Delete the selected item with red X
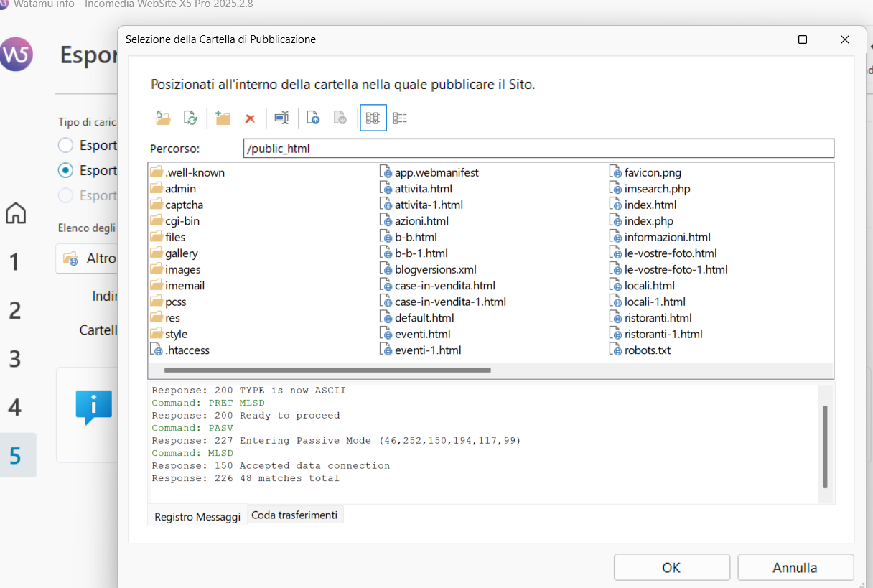The width and height of the screenshot is (873, 588). pos(250,118)
